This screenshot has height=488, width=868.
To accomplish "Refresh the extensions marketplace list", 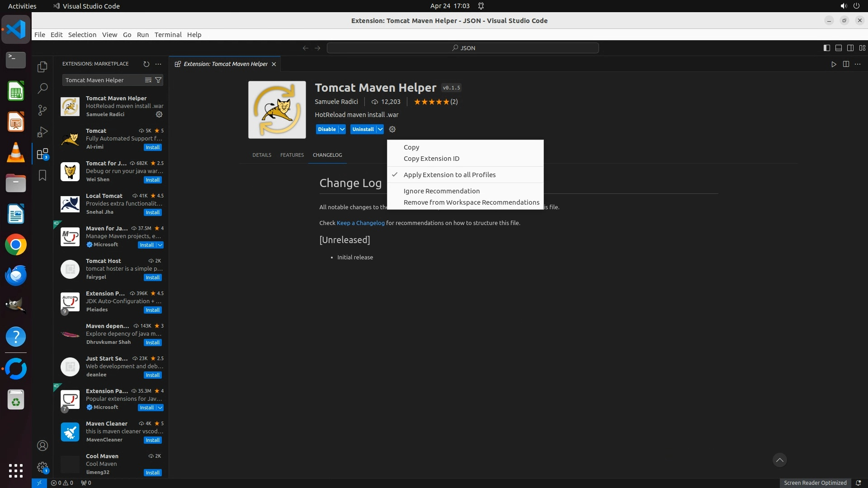I will pyautogui.click(x=146, y=64).
